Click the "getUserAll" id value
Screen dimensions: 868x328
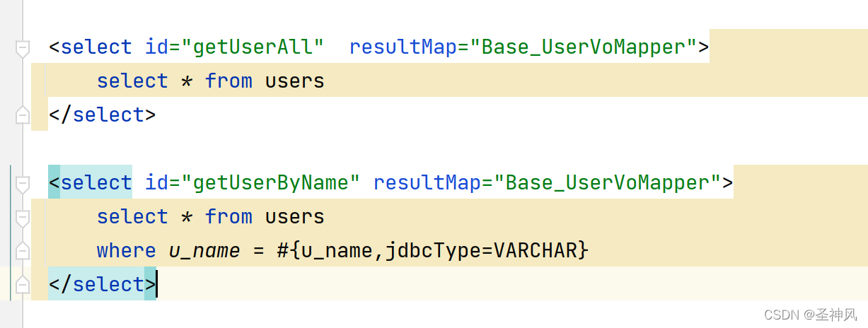(x=253, y=47)
